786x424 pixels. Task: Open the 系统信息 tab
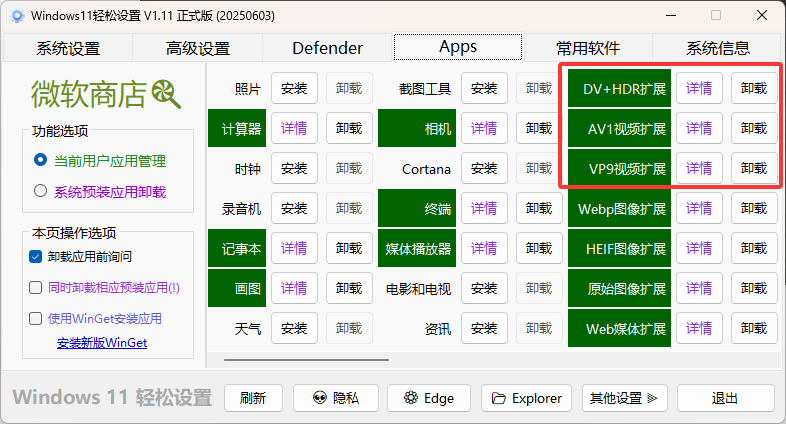tap(717, 48)
